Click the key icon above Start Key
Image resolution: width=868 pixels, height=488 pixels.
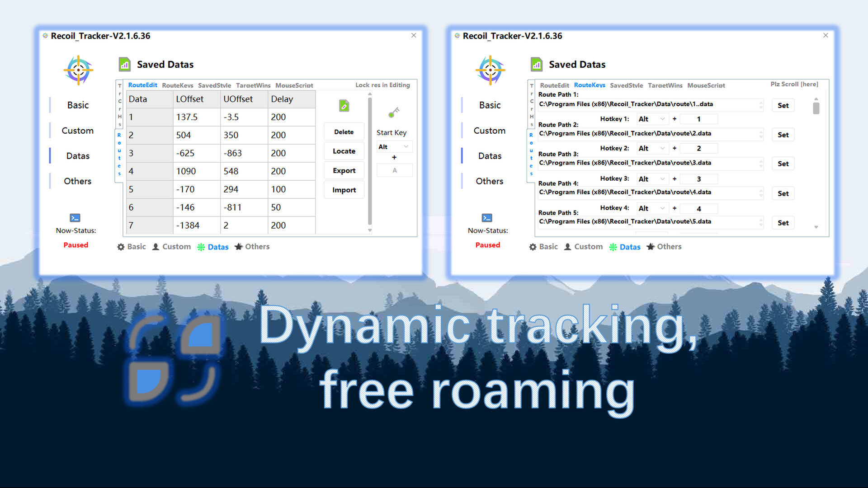(x=393, y=112)
